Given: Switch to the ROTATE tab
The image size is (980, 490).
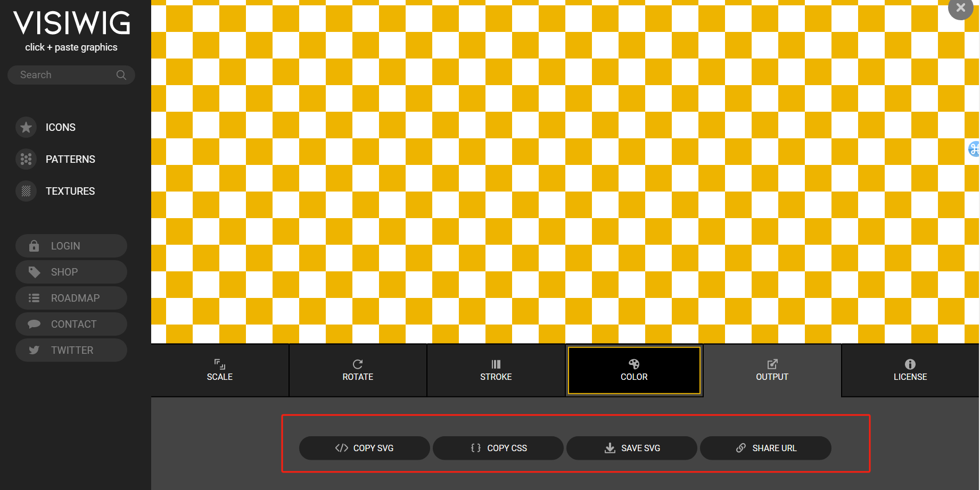Looking at the screenshot, I should pyautogui.click(x=358, y=370).
